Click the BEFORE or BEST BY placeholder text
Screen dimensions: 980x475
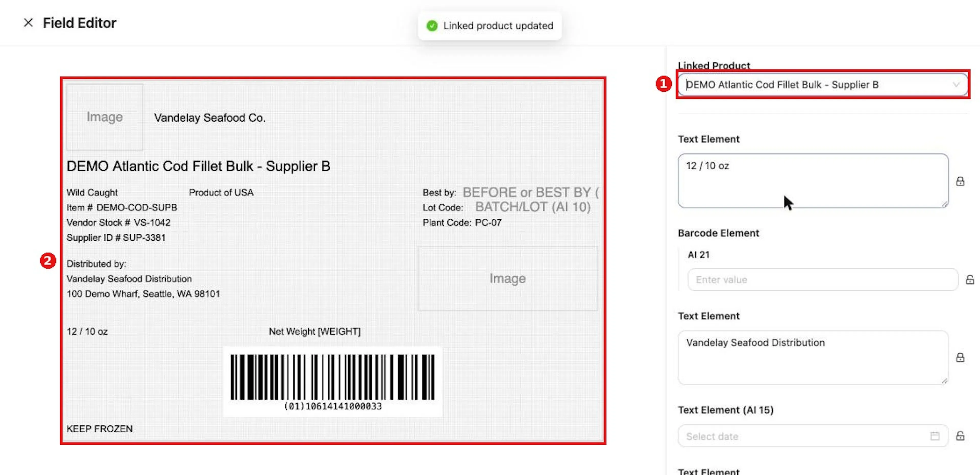coord(530,193)
